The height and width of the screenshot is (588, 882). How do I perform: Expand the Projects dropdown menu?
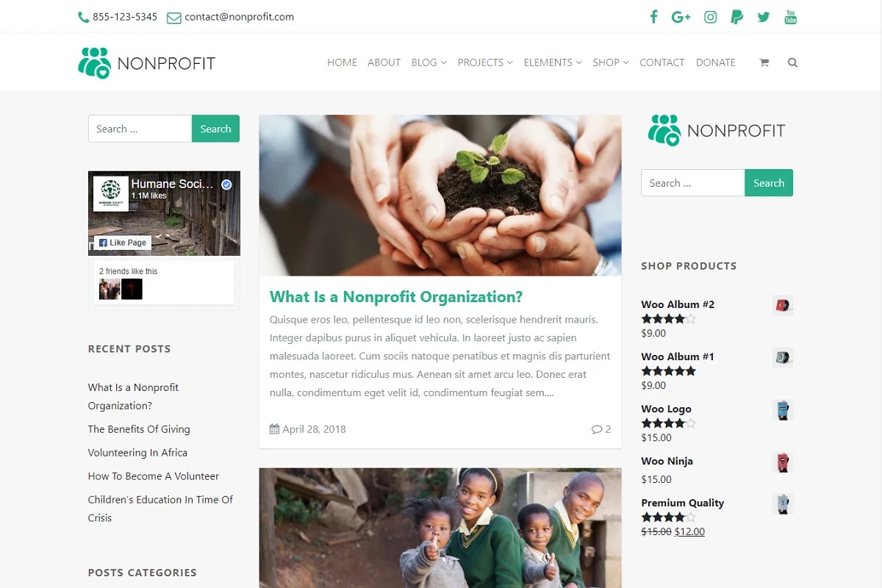pyautogui.click(x=485, y=62)
